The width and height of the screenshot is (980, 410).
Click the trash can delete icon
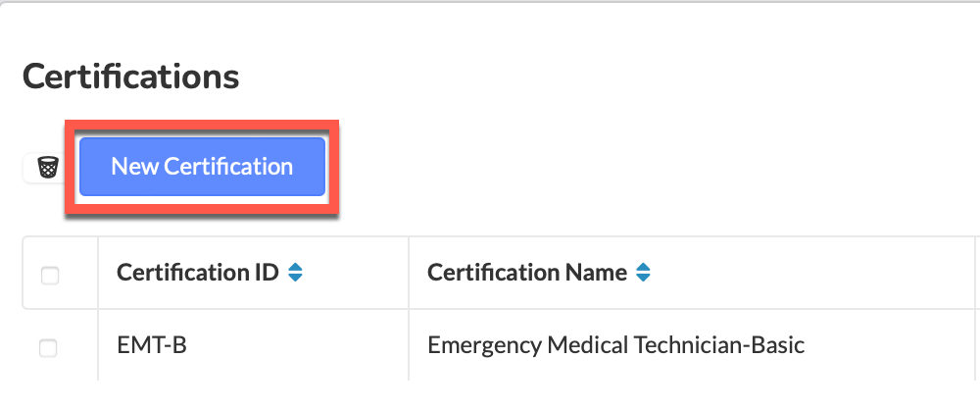tap(48, 168)
